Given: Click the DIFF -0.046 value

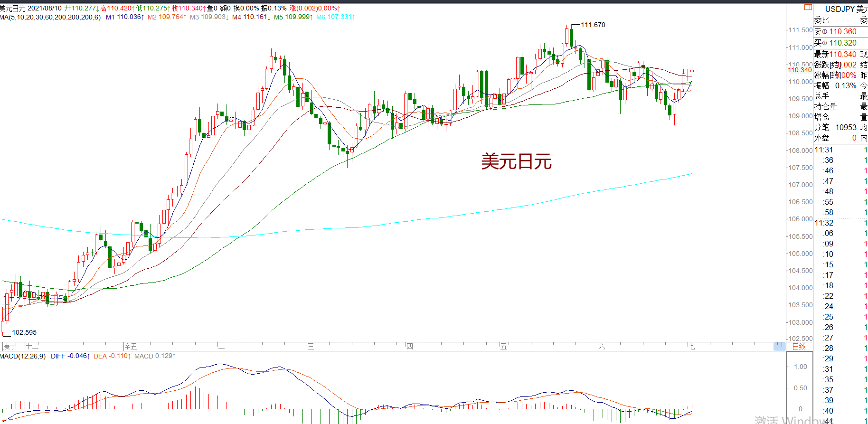Looking at the screenshot, I should tap(70, 356).
